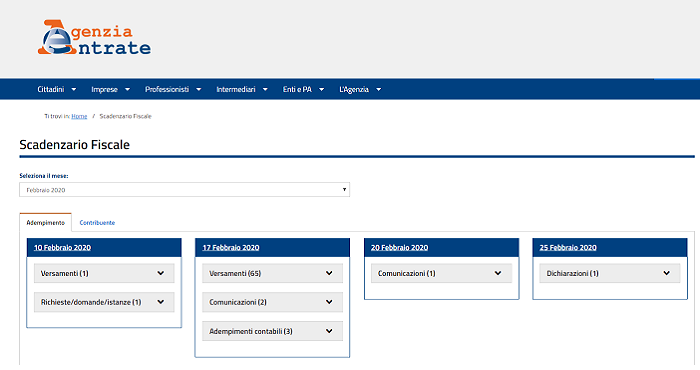Expand Dichiarazioni (1) under 25 Febbraio

coord(610,273)
